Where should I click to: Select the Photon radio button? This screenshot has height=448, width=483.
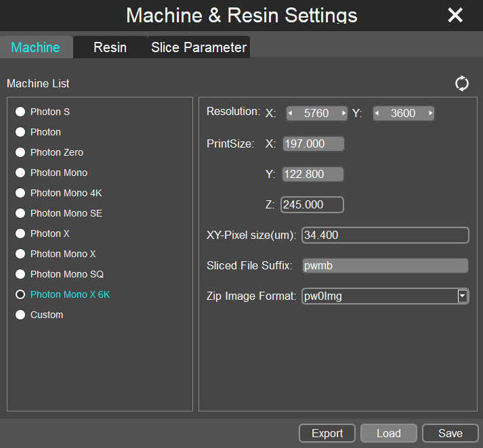[x=20, y=132]
